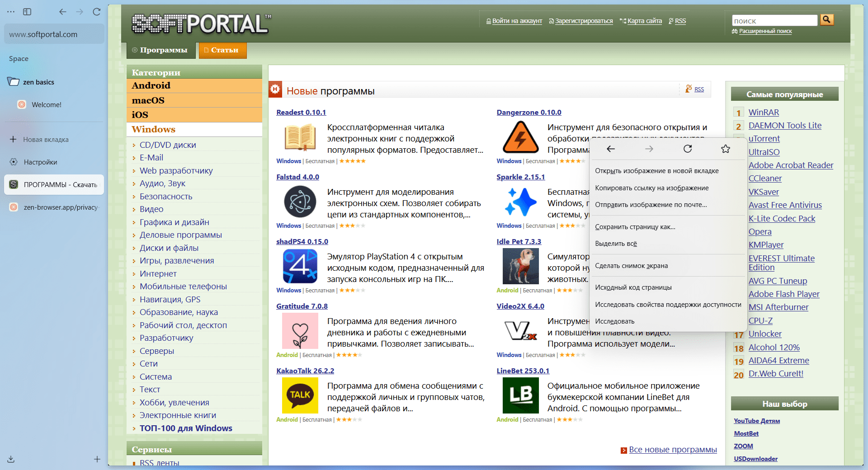This screenshot has height=470, width=868.
Task: Switch to the zen-browser.app/privacy sidebar tab
Action: (x=54, y=207)
